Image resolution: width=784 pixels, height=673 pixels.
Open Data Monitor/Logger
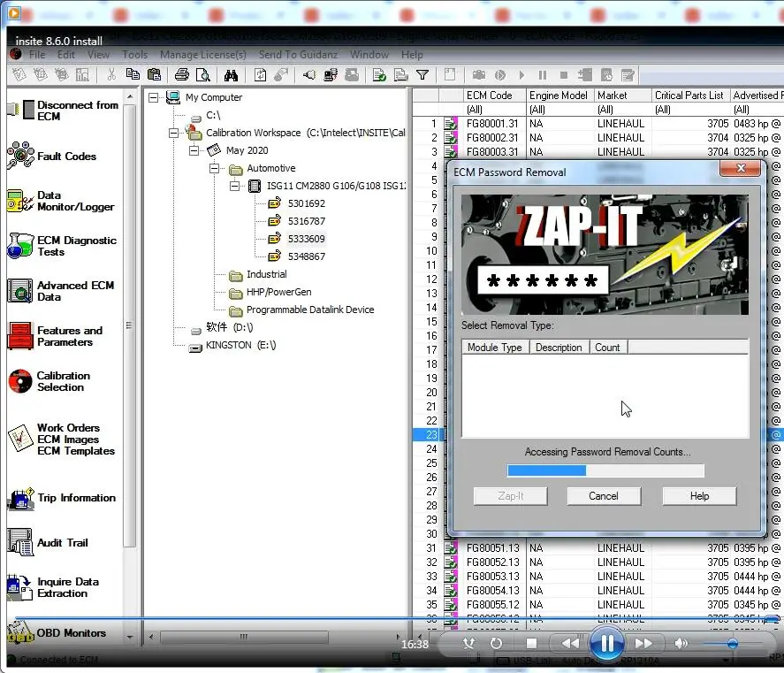coord(61,201)
